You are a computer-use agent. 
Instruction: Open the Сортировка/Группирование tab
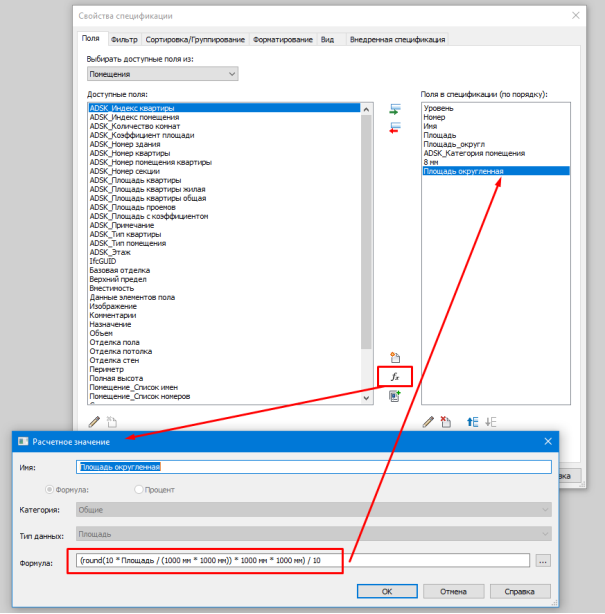195,40
